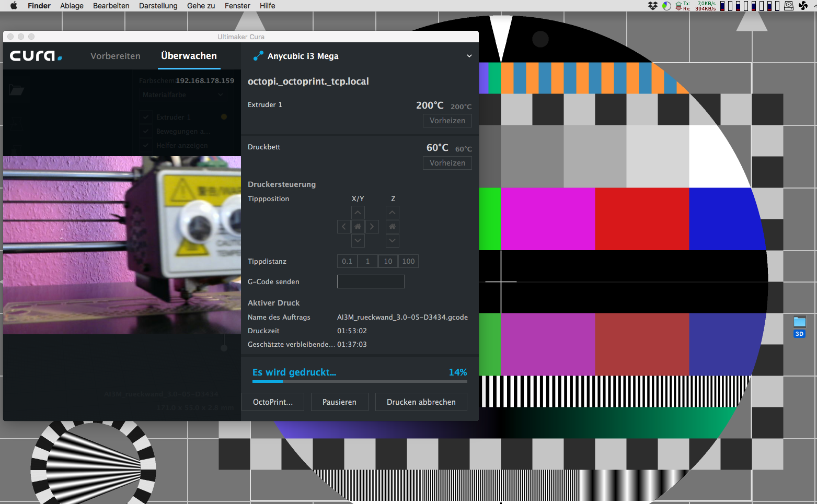
Task: Home the Z axis
Action: 392,227
